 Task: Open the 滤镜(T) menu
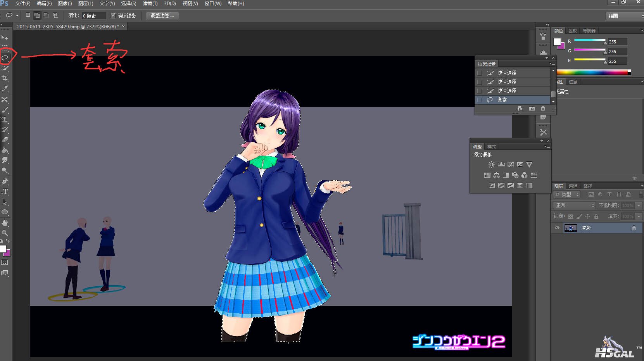[x=150, y=3]
